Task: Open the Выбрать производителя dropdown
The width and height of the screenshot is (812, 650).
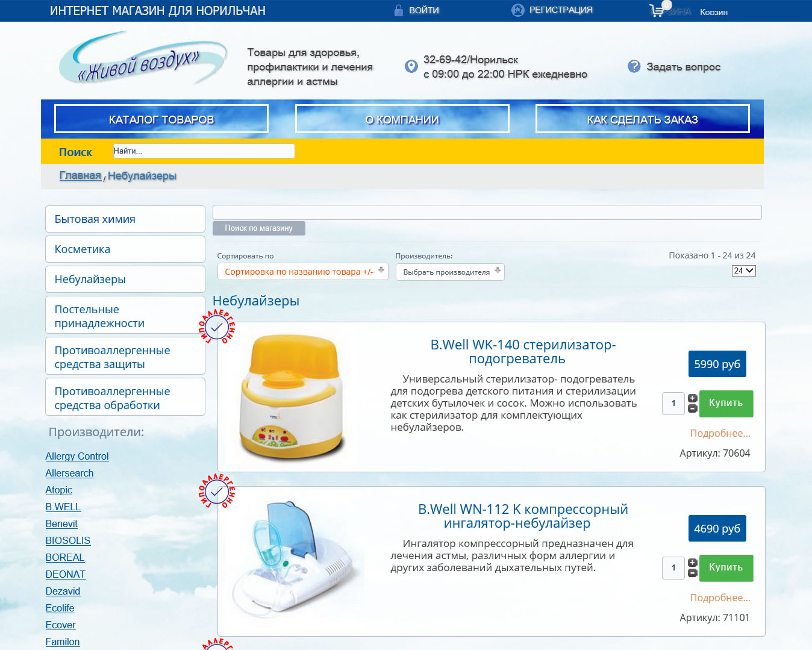Action: (x=450, y=272)
